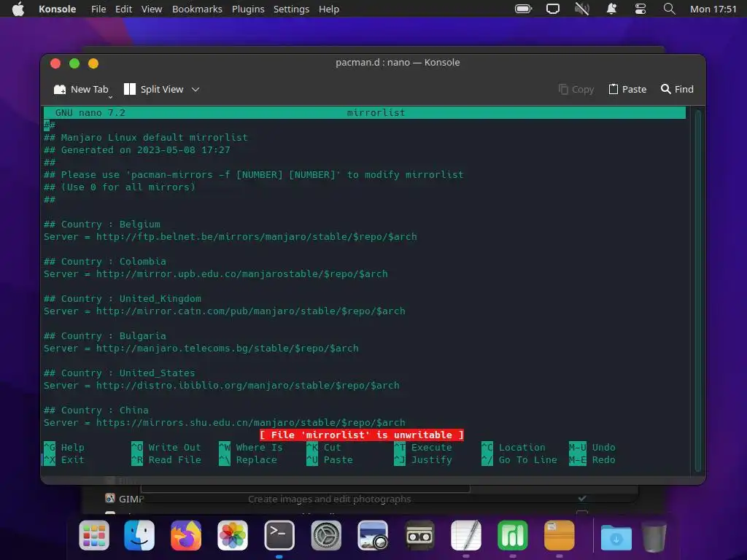
Task: Click the Copy toolbar button
Action: pyautogui.click(x=576, y=89)
